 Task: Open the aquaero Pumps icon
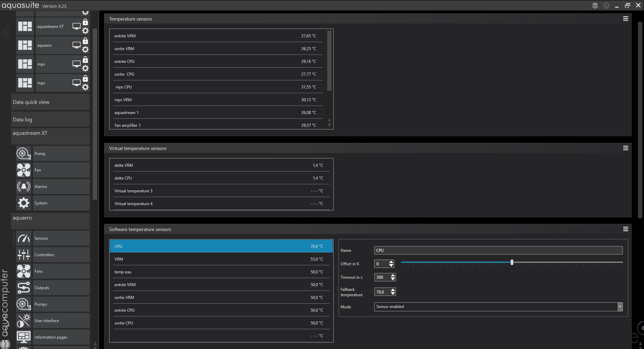pos(24,304)
